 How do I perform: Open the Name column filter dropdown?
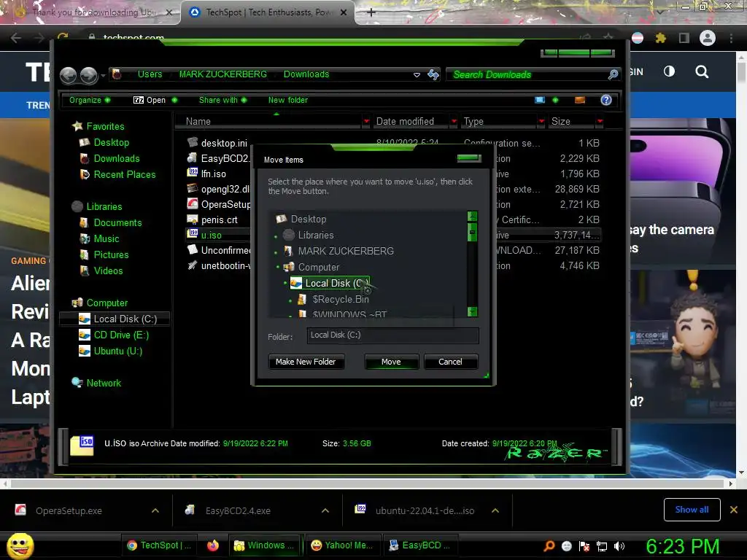coord(366,122)
